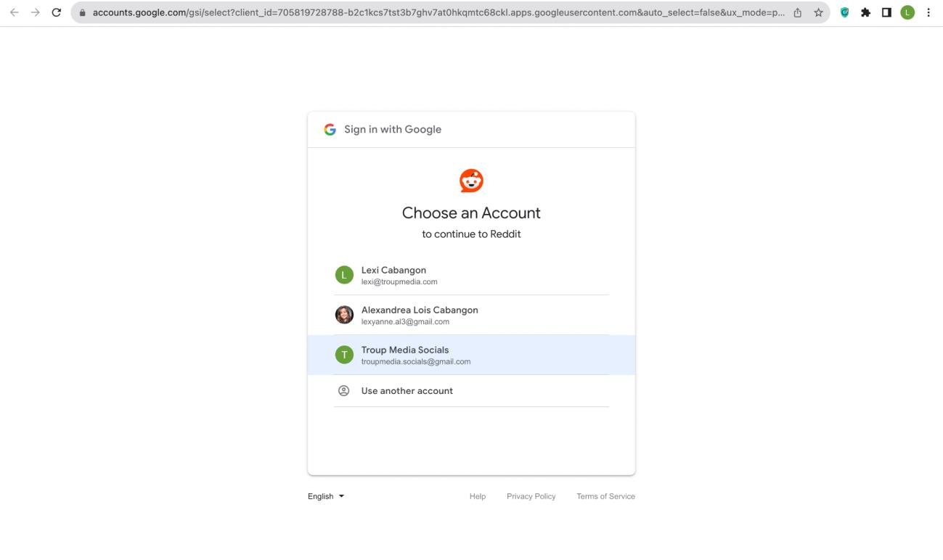Open the green L profile avatar
943x560 pixels.
907,12
